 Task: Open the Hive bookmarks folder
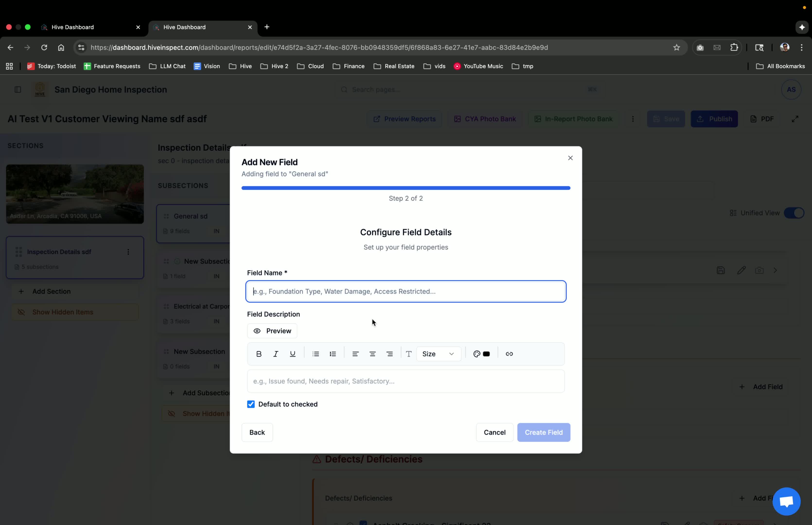click(240, 66)
